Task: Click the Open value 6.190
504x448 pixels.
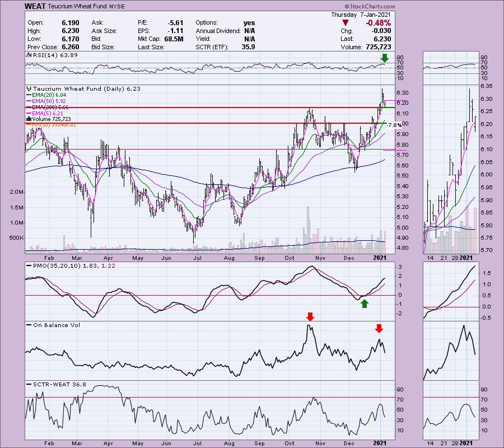Action: coord(71,23)
